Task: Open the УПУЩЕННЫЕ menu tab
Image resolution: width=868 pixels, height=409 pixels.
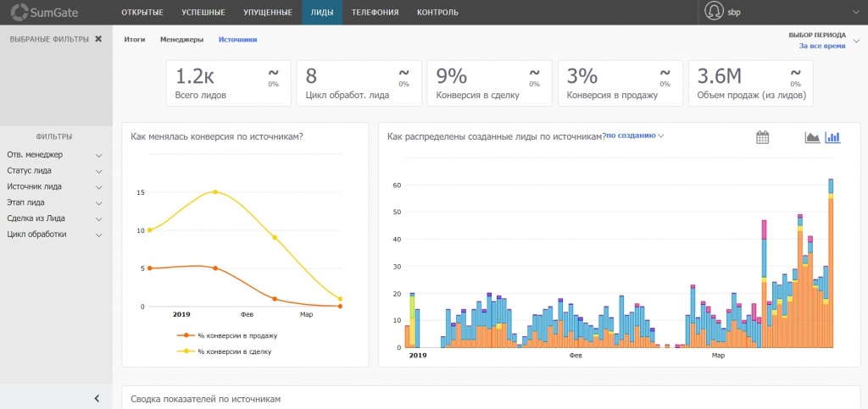Action: tap(268, 12)
